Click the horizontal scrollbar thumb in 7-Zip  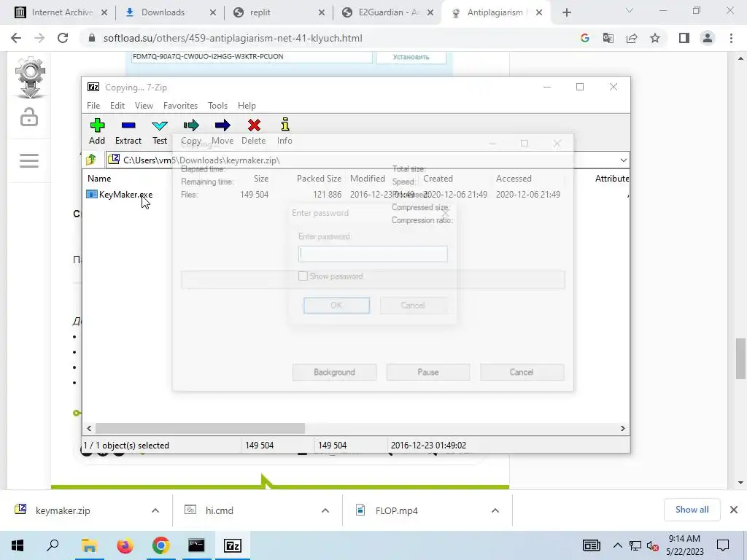click(200, 429)
